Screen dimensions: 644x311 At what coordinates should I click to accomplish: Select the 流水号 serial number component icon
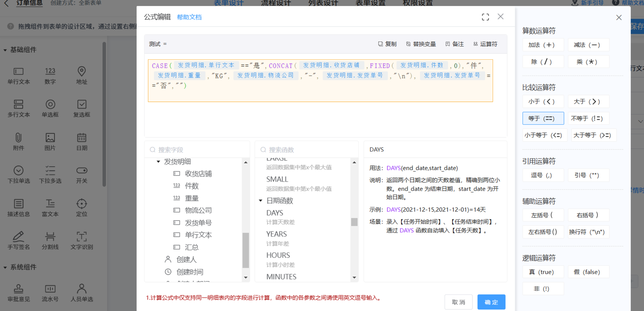[x=50, y=288]
